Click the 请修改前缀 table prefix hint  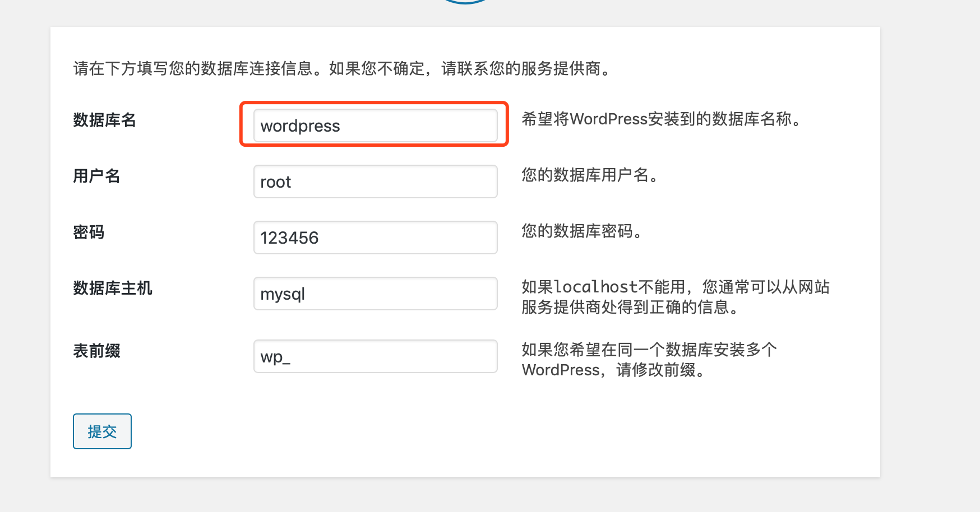[649, 360]
